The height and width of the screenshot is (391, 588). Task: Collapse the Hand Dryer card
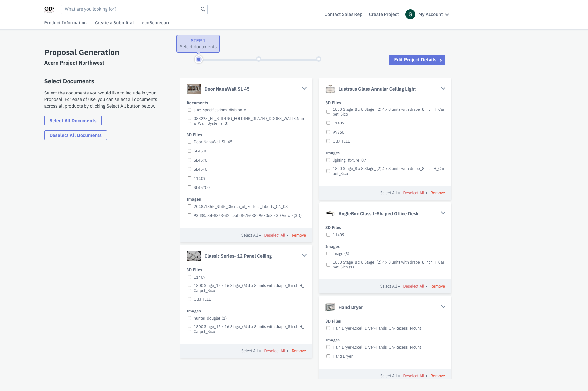(x=443, y=306)
